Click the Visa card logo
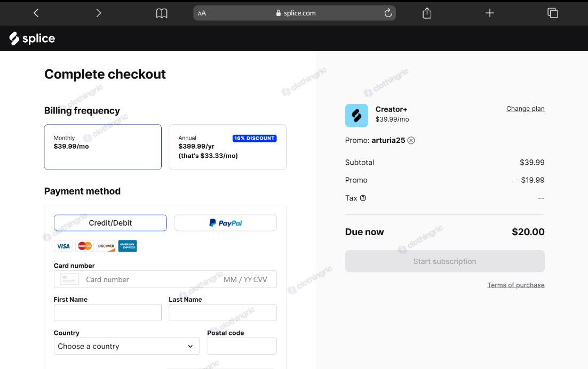 tap(63, 246)
